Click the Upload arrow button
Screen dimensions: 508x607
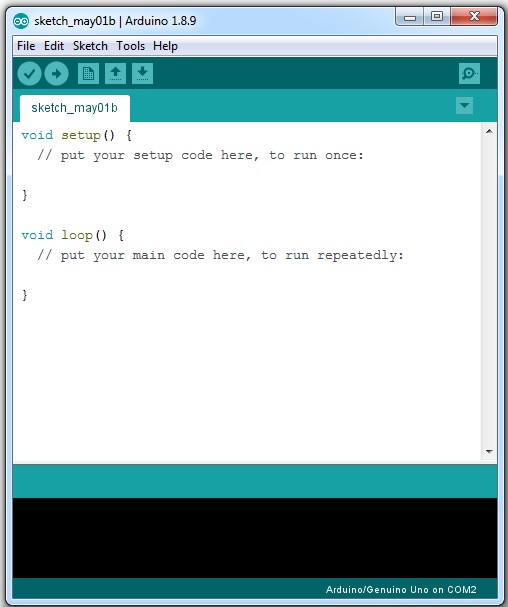coord(57,74)
